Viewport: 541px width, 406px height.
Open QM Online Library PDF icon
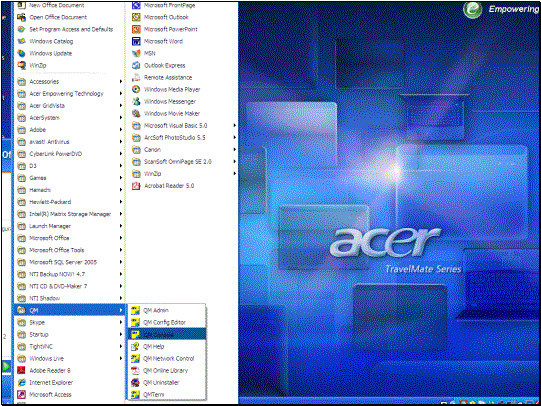click(135, 370)
